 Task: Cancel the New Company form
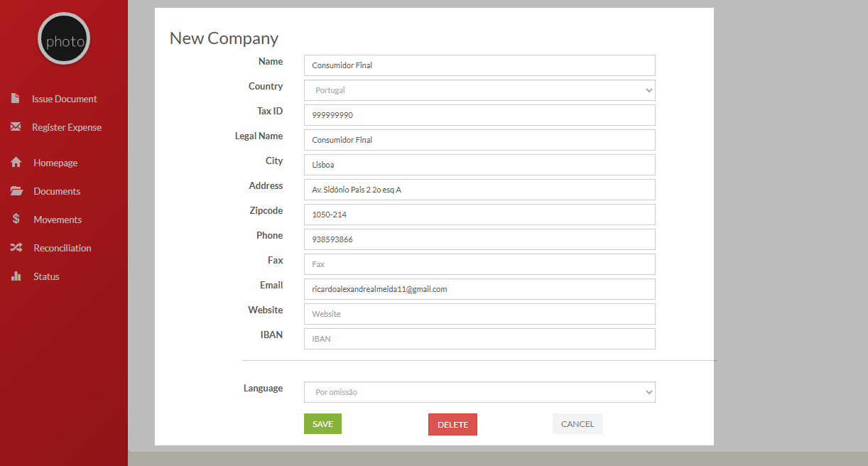click(x=577, y=424)
